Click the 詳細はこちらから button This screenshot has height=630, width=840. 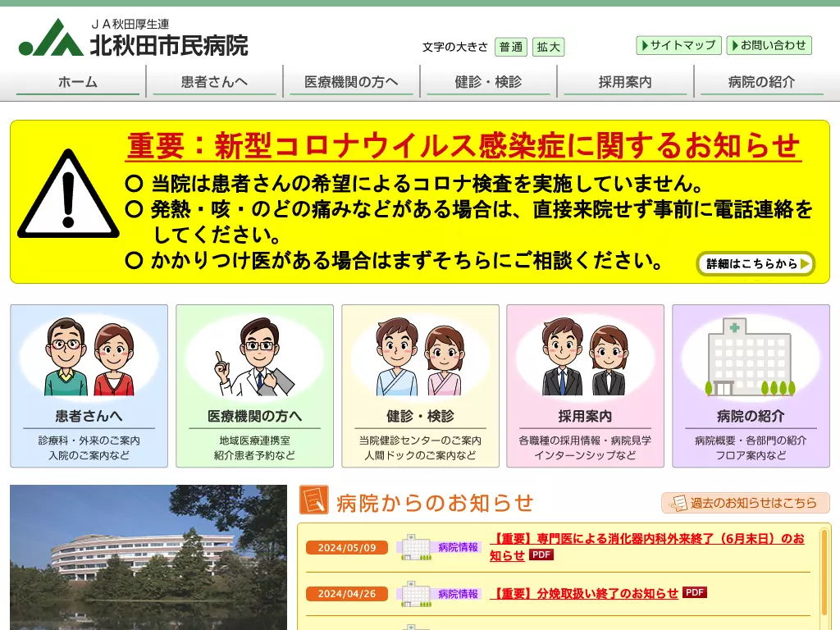(756, 263)
